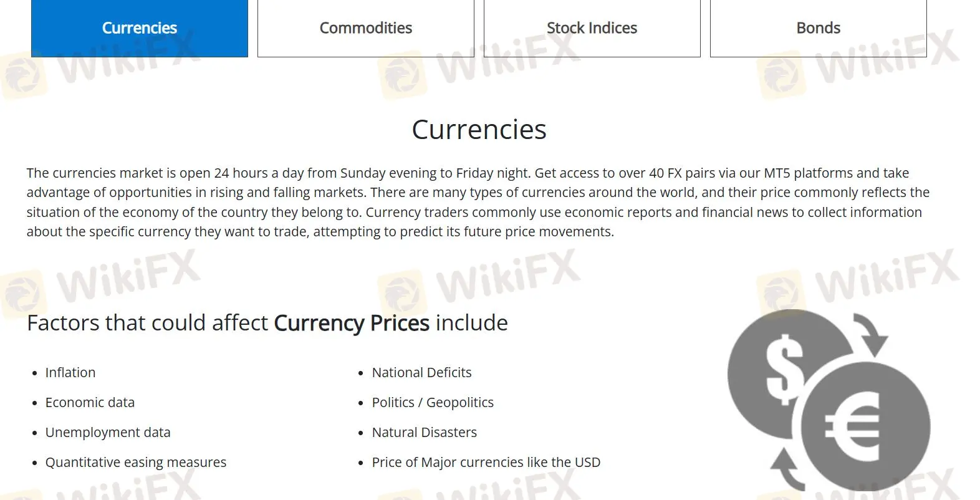Click the Currencies section heading
The image size is (980, 500).
[479, 130]
